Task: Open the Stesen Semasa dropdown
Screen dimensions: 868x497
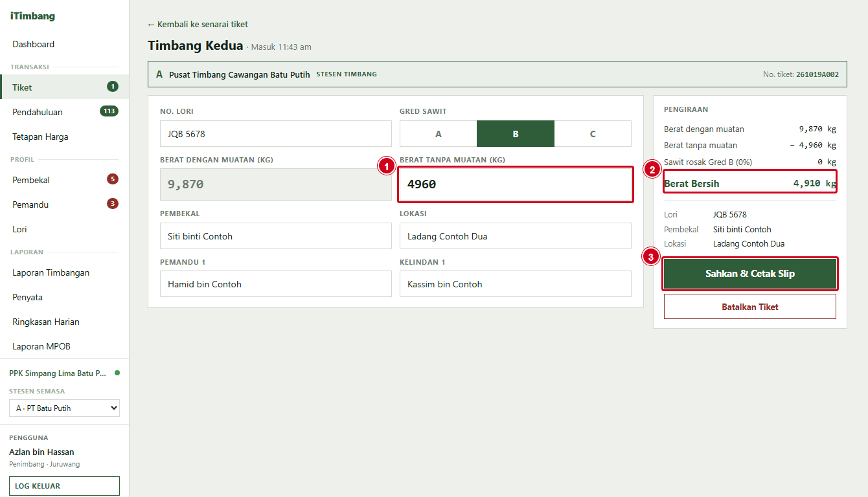Action: tap(64, 408)
